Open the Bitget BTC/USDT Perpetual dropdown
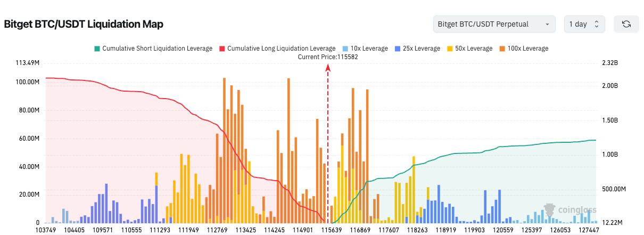The width and height of the screenshot is (644, 235). [494, 24]
